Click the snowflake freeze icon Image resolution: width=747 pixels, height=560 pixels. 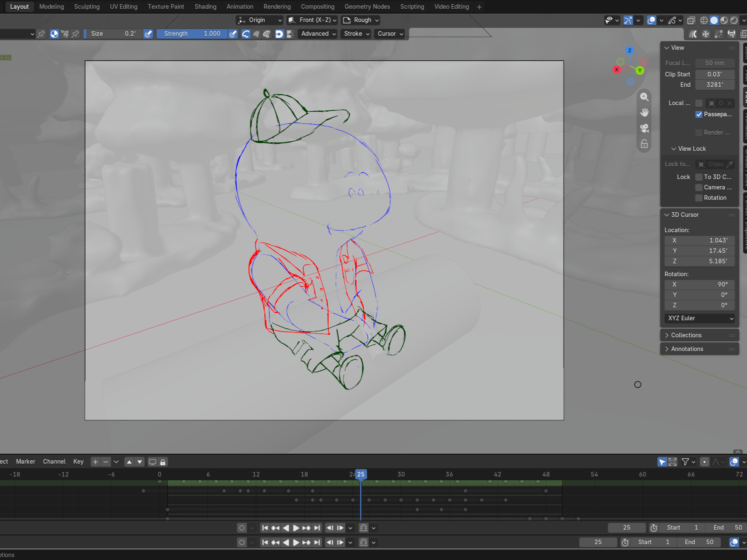click(705, 34)
